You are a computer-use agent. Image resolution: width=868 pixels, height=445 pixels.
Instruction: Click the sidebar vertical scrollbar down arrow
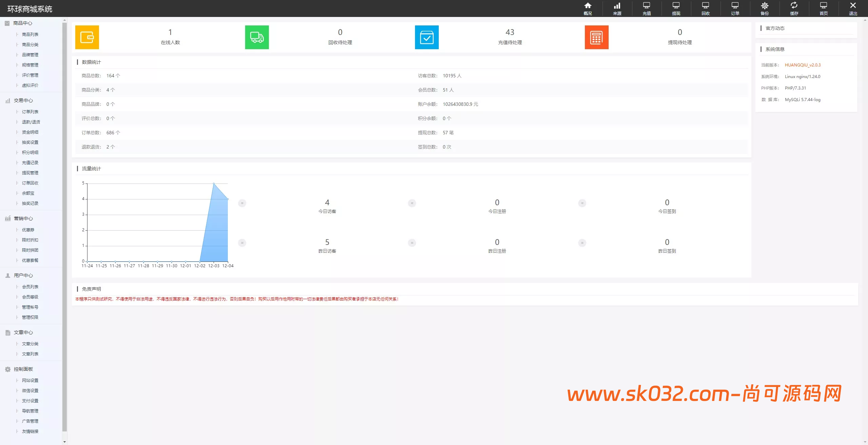coord(64,442)
